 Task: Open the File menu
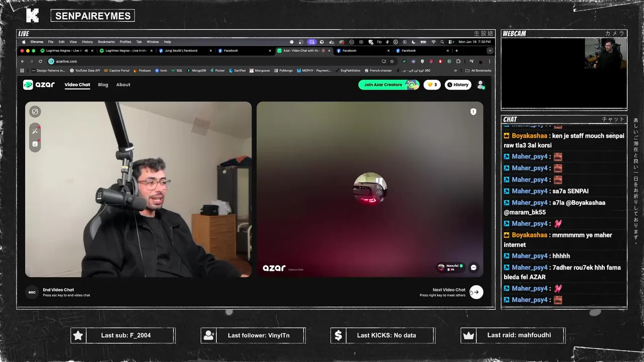coord(51,42)
